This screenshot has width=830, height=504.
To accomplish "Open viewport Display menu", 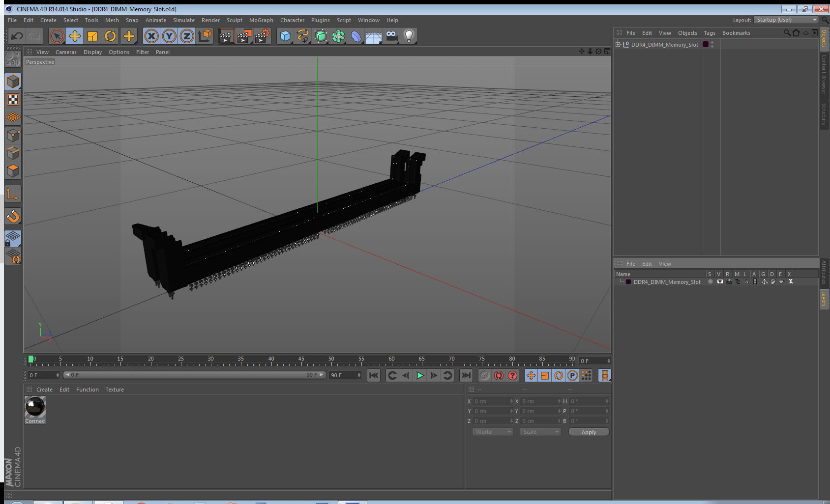I will 92,52.
